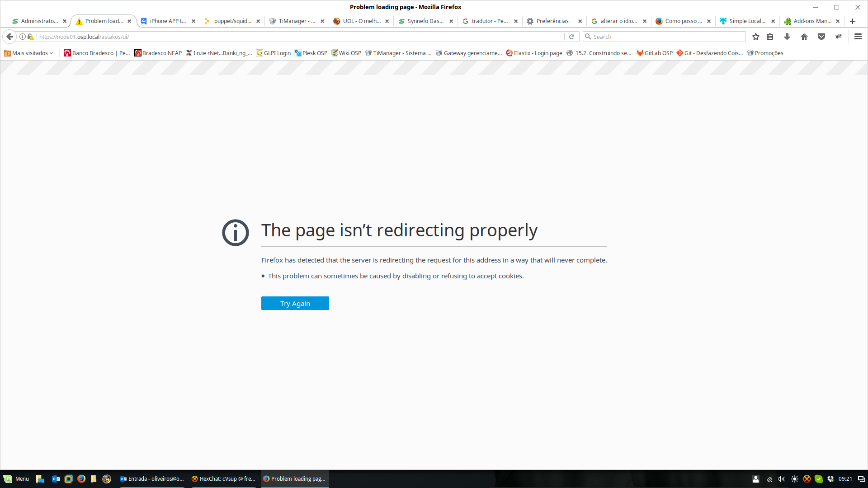Open Pocket list icon
868x488 pixels.
[x=821, y=37]
